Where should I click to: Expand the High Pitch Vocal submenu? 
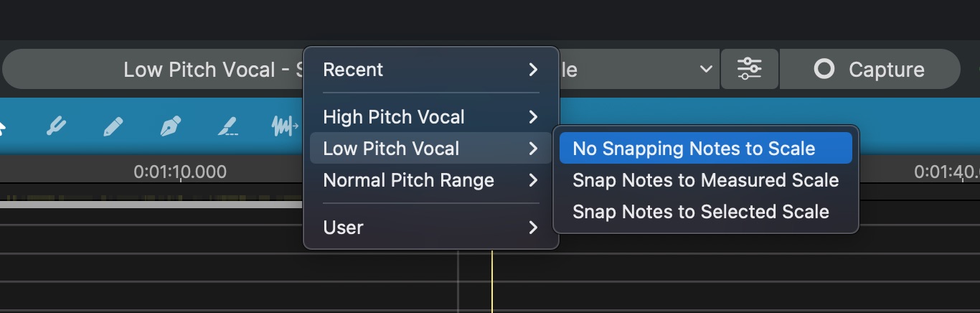[x=430, y=117]
